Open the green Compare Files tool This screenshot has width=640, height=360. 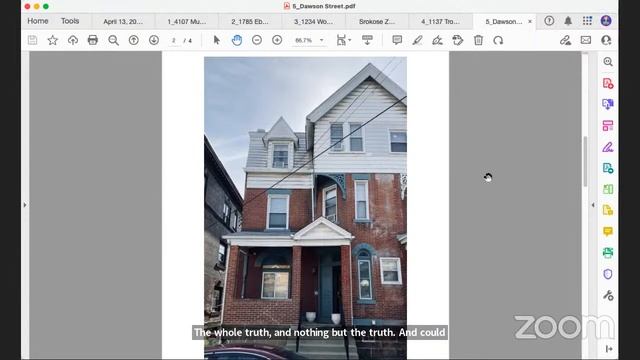coord(608,189)
